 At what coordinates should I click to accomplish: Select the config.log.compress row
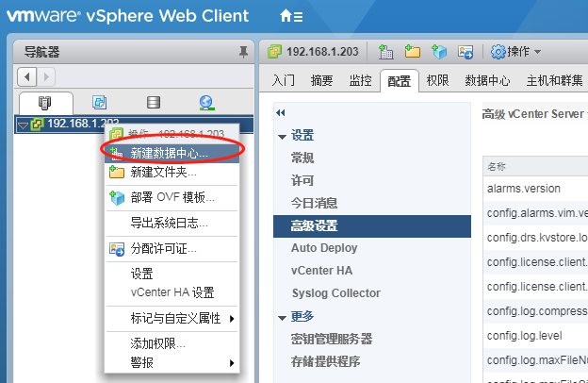[535, 311]
